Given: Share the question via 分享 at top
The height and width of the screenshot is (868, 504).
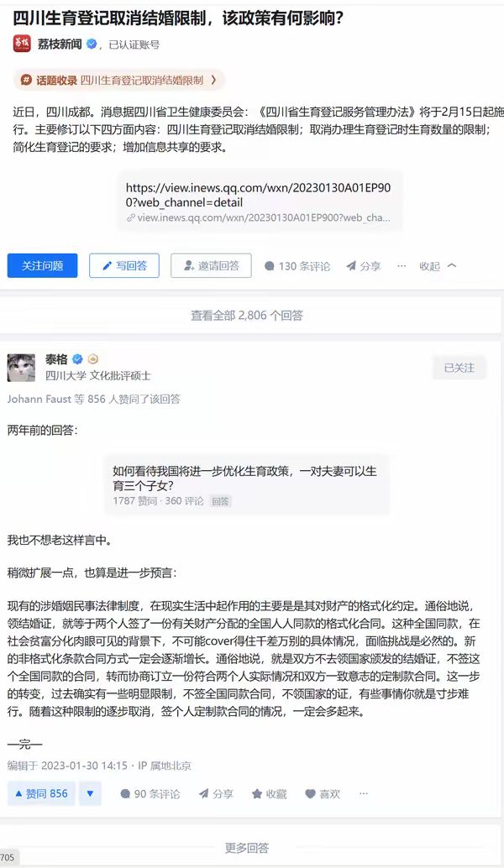Looking at the screenshot, I should [364, 266].
